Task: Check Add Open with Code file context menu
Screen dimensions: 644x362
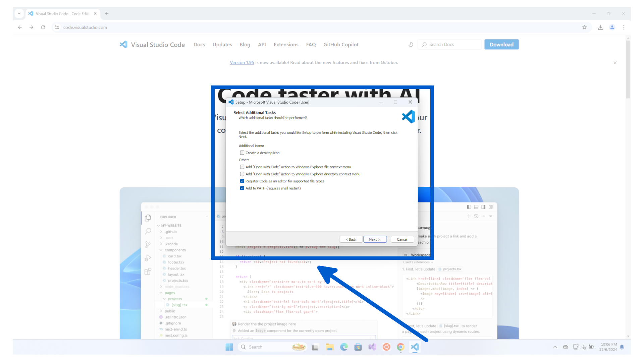Action: [242, 167]
